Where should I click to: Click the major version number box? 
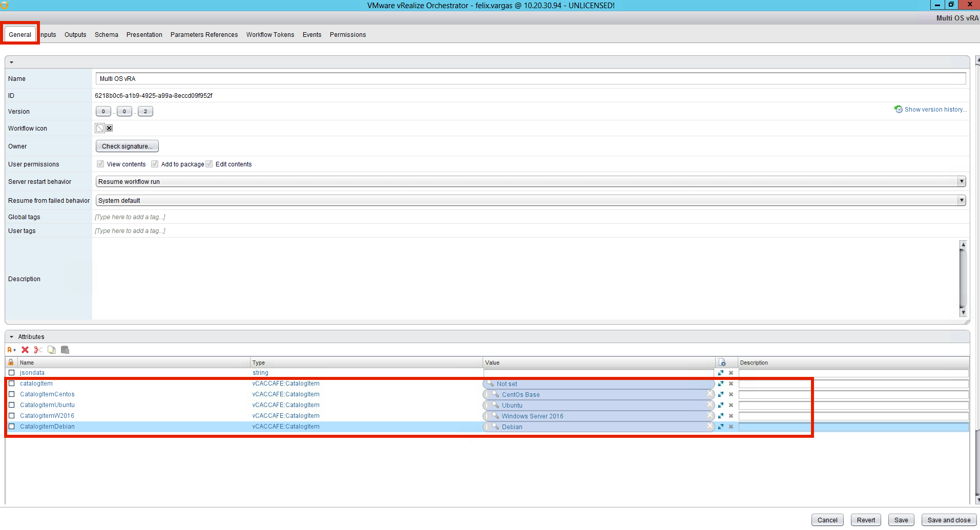[x=103, y=111]
